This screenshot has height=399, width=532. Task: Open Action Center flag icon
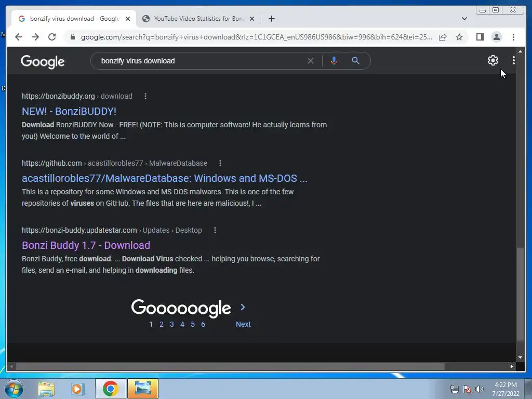pos(467,389)
